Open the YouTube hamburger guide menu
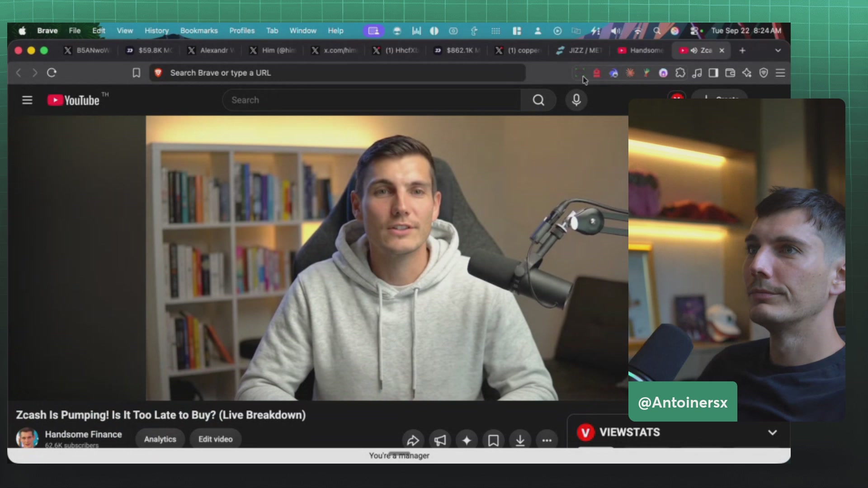This screenshot has width=868, height=488. coord(27,100)
